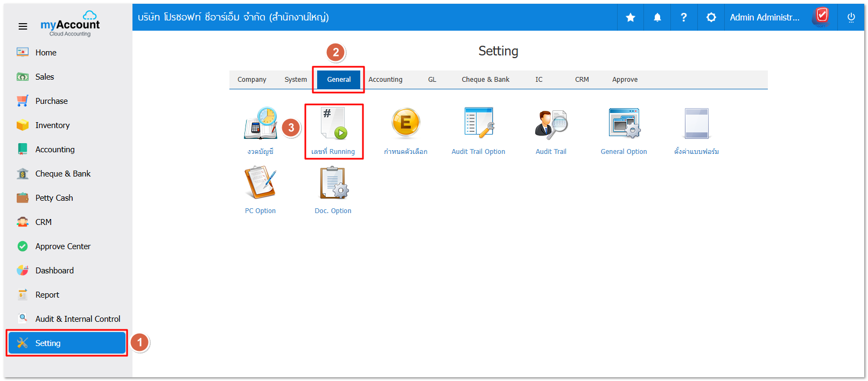Open the Doc. Option icon
Screen dimensions: 868x381
333,183
